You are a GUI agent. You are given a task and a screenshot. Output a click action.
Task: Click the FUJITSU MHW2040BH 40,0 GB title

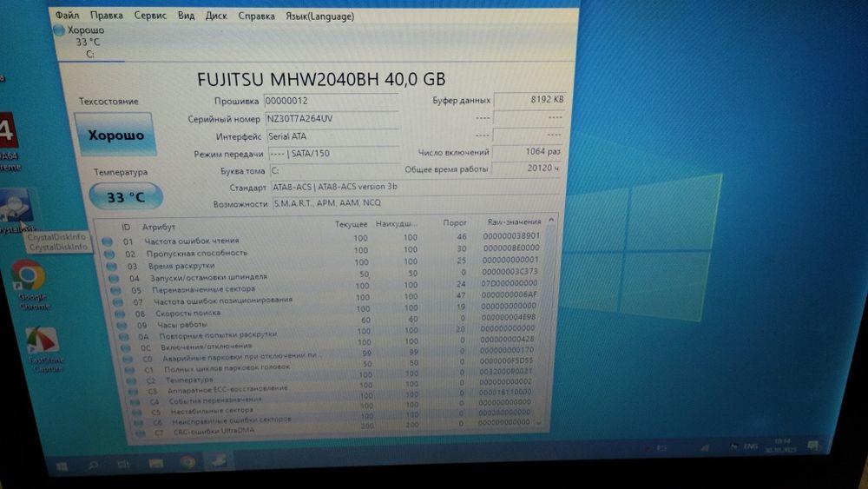coord(321,79)
